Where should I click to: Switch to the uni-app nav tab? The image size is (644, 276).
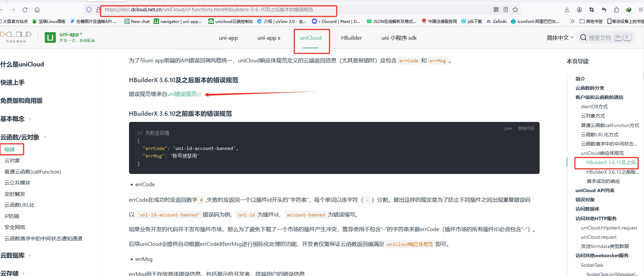click(x=228, y=38)
